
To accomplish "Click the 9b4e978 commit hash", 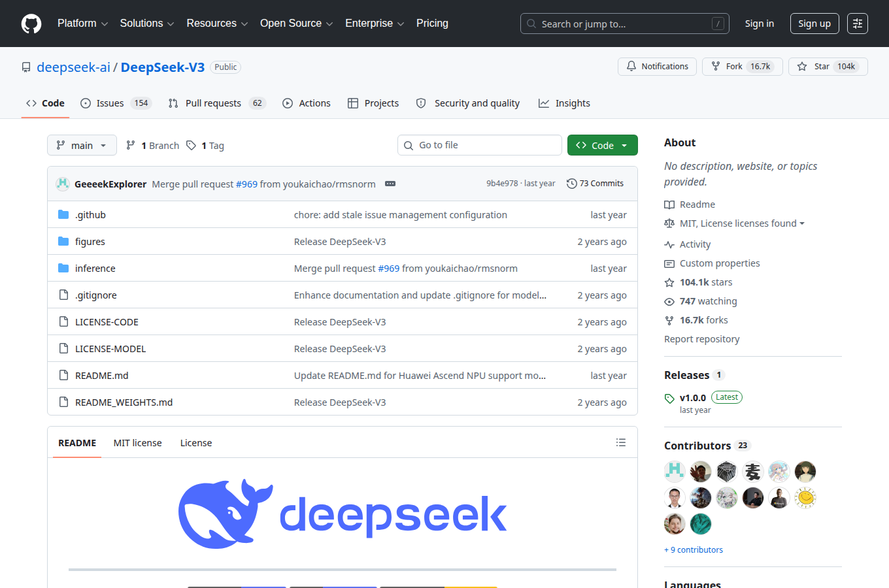I will [x=502, y=184].
